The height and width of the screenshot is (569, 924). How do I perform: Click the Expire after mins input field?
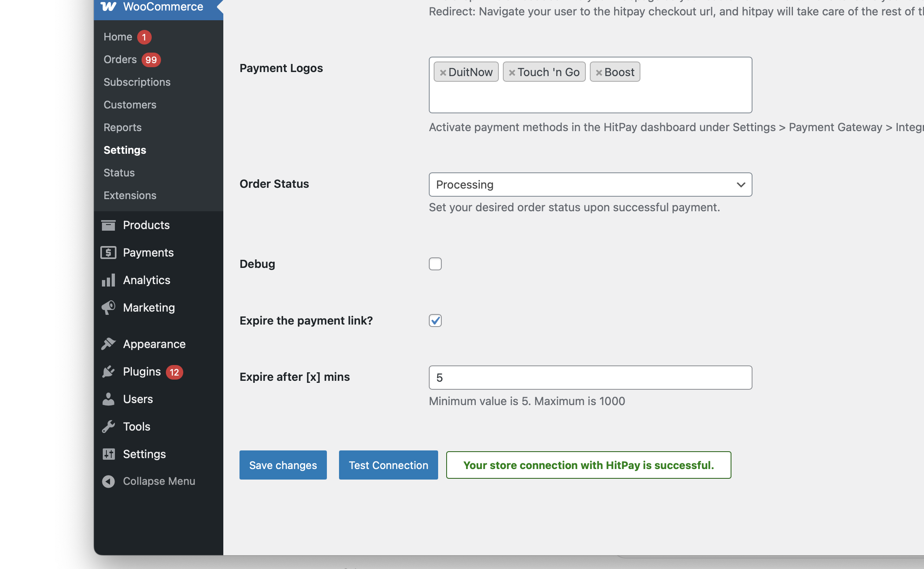click(x=590, y=378)
